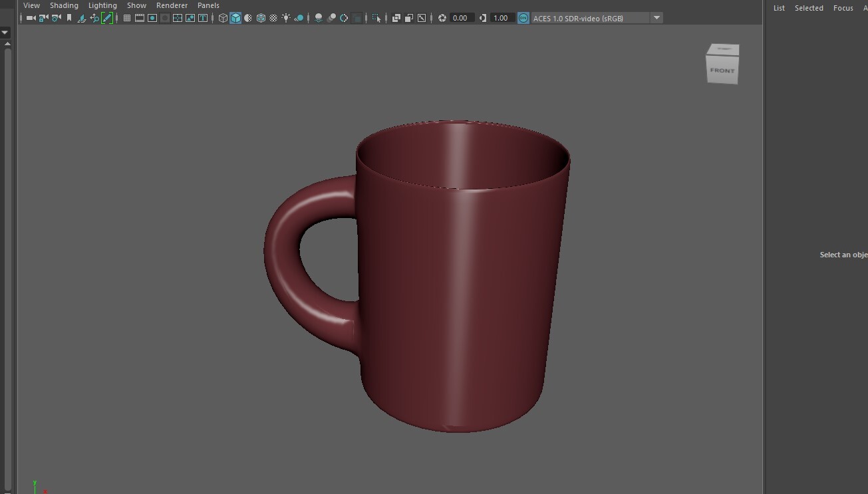
Task: Enable the resolution gate overlay
Action: (x=152, y=18)
